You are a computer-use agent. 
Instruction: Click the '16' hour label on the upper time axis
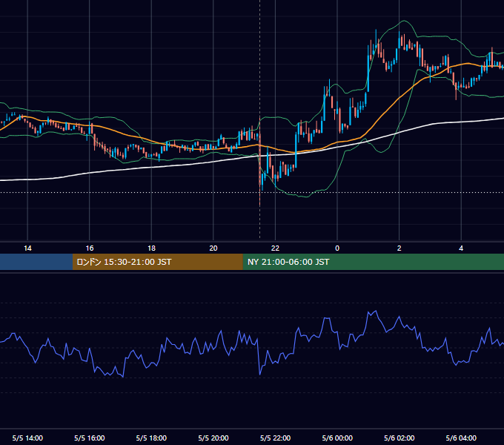[x=90, y=248]
